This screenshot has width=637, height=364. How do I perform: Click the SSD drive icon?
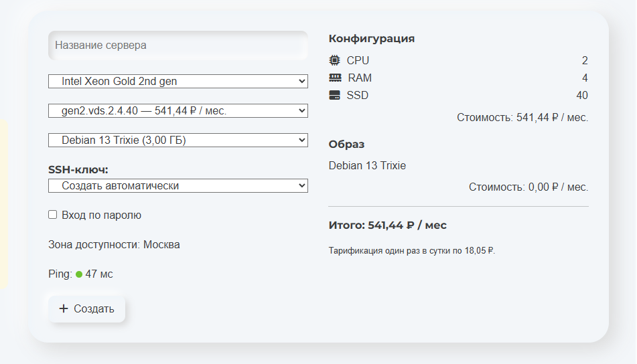tap(334, 96)
